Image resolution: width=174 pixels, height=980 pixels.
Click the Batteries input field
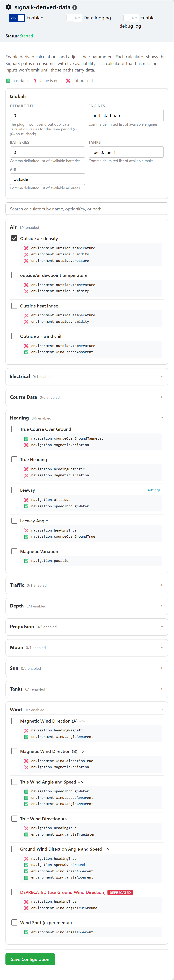(47, 152)
